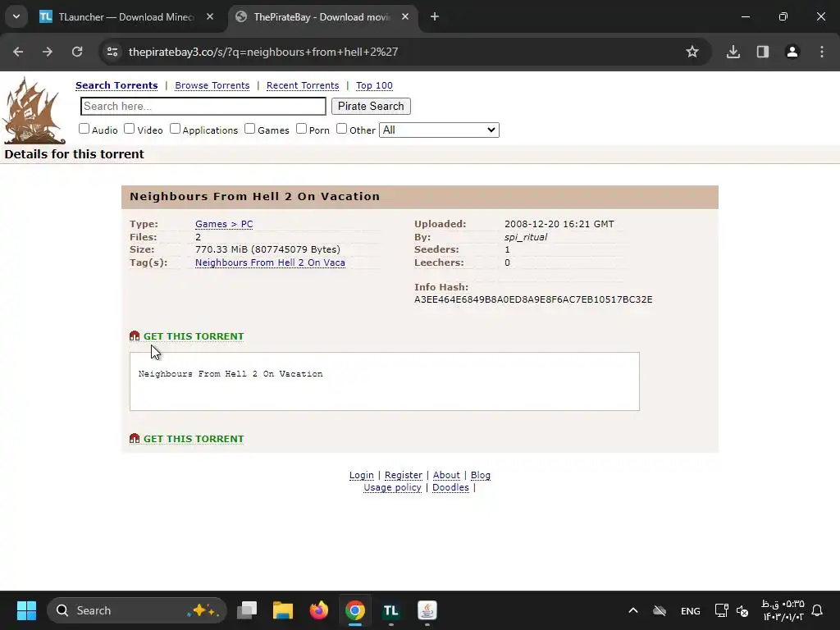
Task: Open the All category dropdown
Action: (x=440, y=130)
